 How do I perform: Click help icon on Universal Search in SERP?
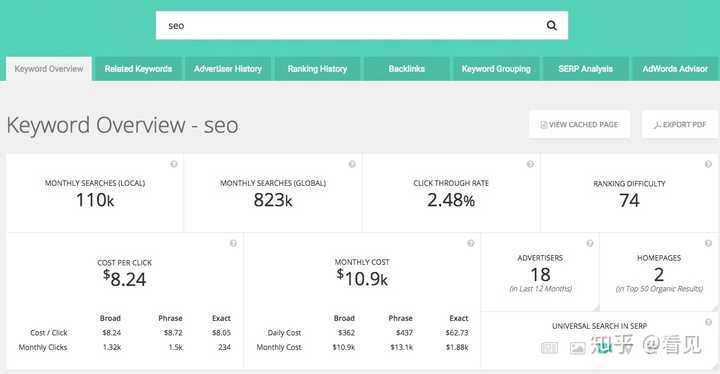(x=709, y=322)
